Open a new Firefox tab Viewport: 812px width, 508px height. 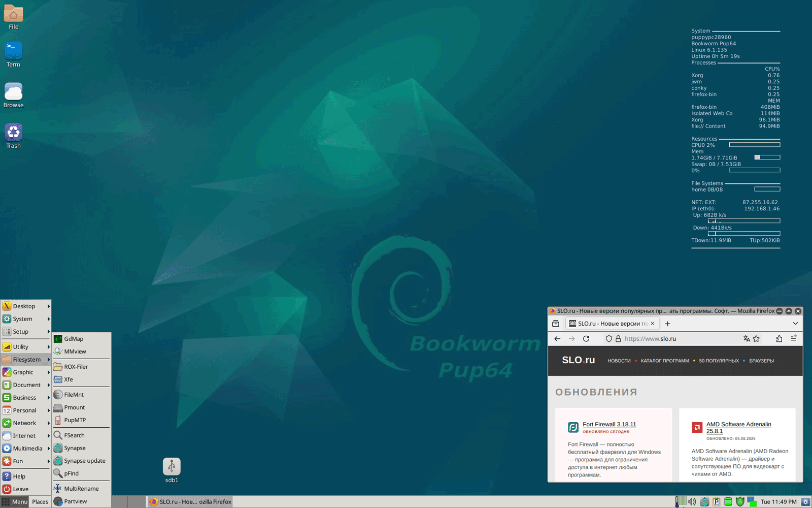click(667, 324)
